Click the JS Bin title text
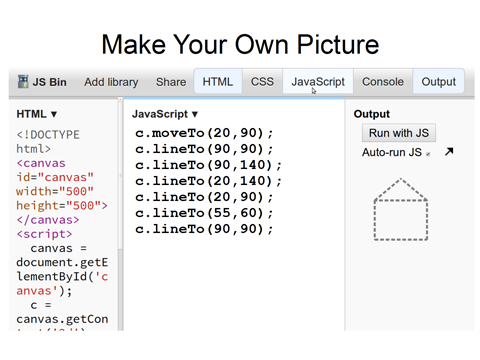Viewport: 480px width, 360px height. pyautogui.click(x=49, y=82)
